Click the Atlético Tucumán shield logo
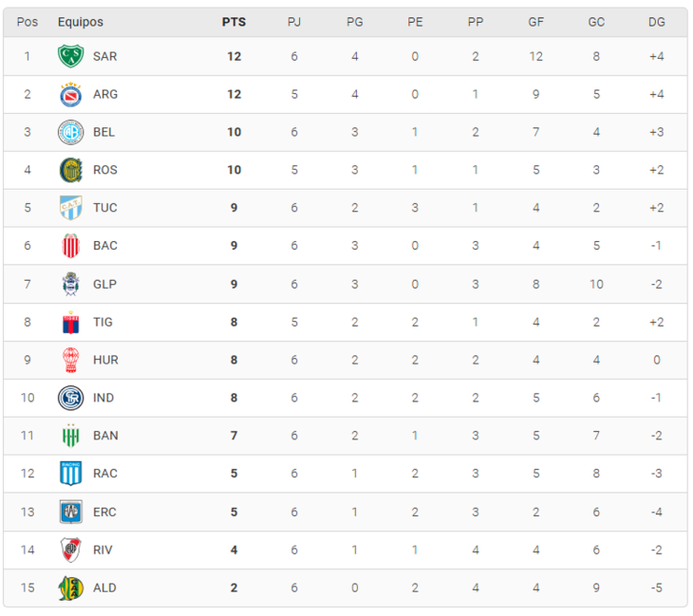Screen dimensions: 693x616 pos(70,208)
